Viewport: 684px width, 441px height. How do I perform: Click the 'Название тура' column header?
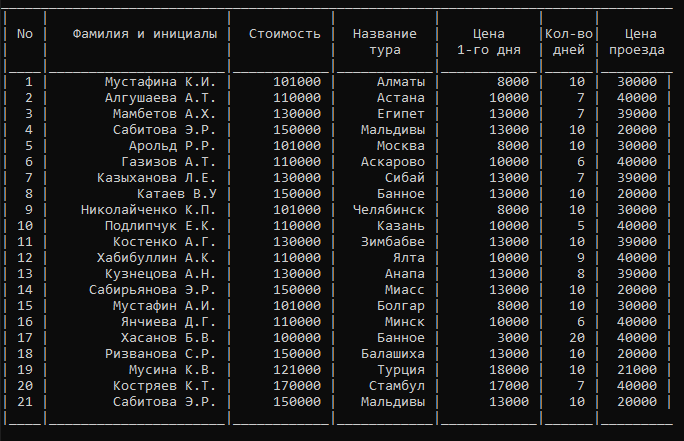click(x=385, y=42)
